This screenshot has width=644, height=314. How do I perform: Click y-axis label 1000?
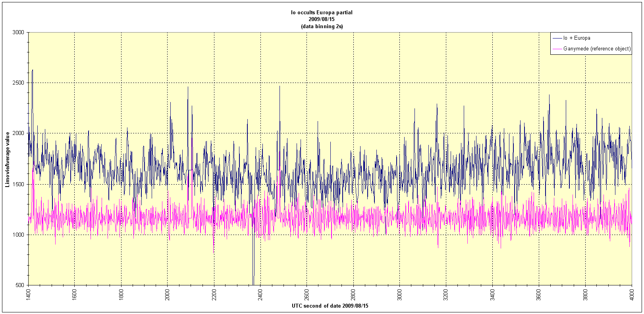19,235
